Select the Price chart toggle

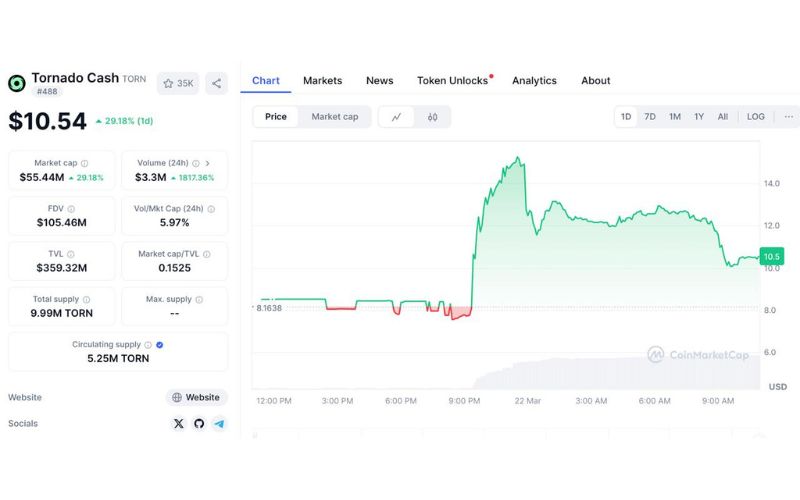pos(276,117)
